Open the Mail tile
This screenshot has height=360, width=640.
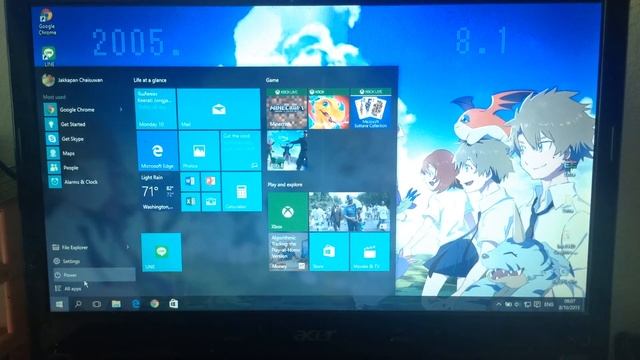[x=219, y=109]
